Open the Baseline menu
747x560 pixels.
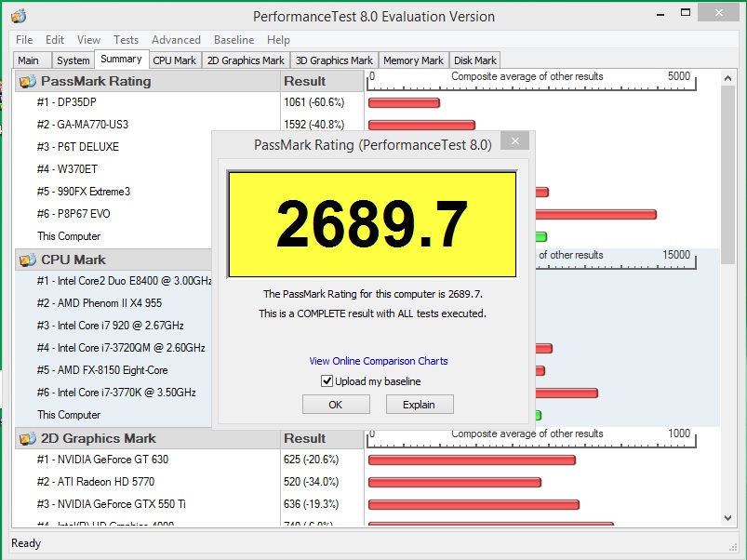[x=233, y=40]
